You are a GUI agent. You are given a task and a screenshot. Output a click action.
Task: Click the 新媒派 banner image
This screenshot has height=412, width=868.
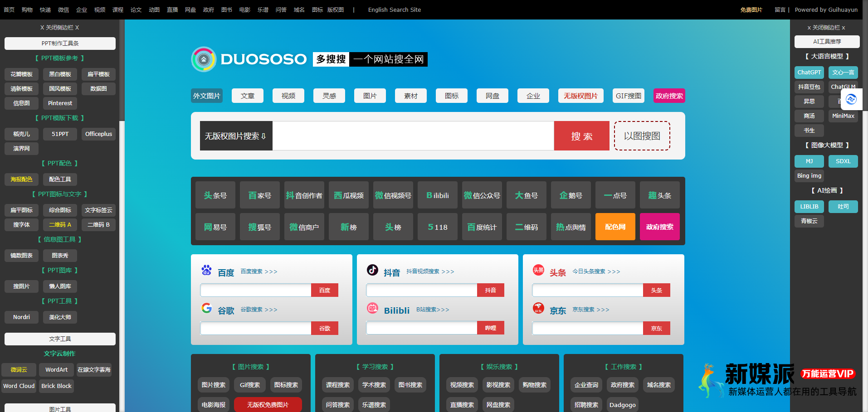[777, 380]
